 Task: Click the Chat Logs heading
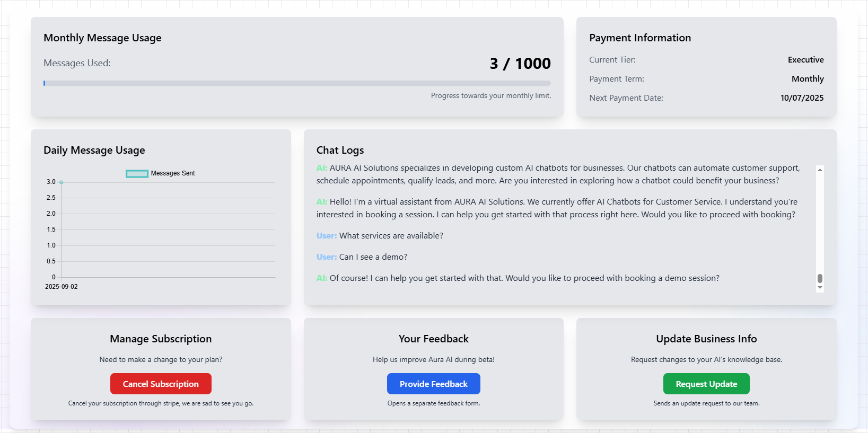click(340, 150)
